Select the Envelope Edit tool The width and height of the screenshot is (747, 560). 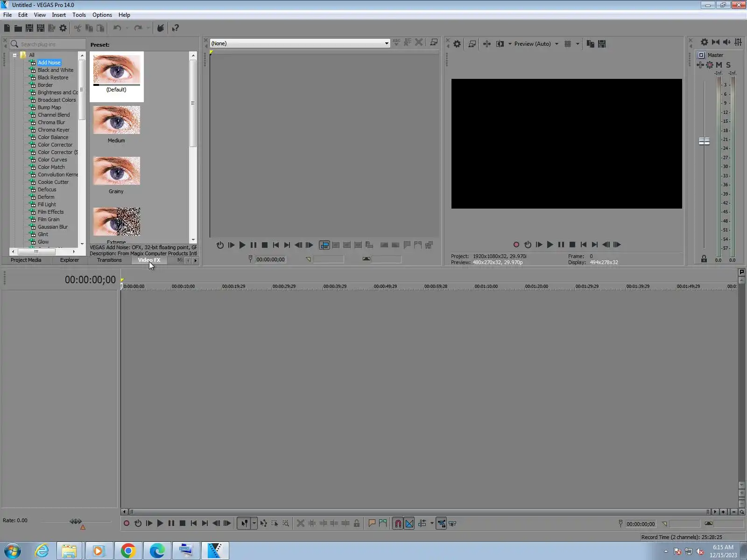[264, 524]
